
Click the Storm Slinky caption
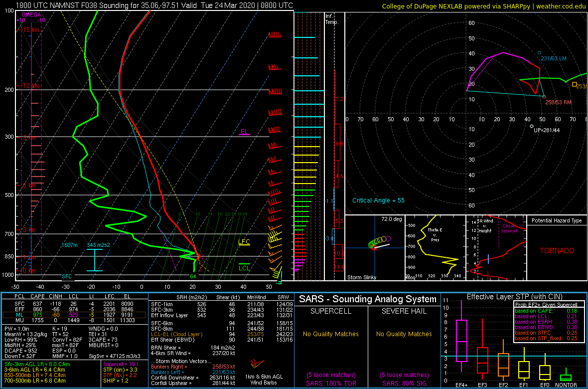click(361, 277)
